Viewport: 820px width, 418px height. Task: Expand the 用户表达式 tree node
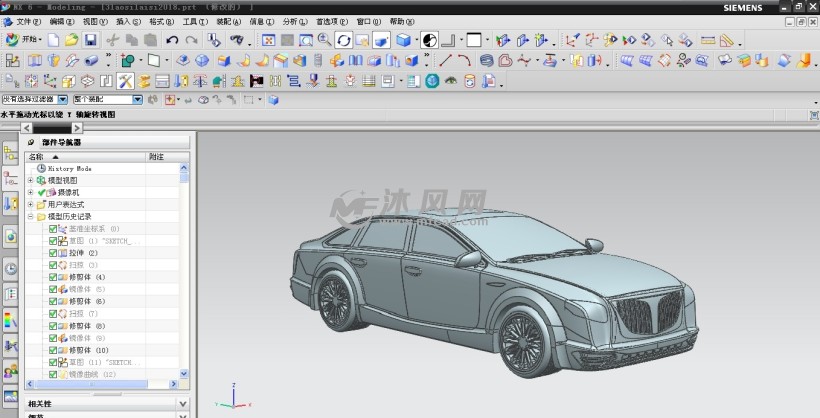(x=30, y=204)
